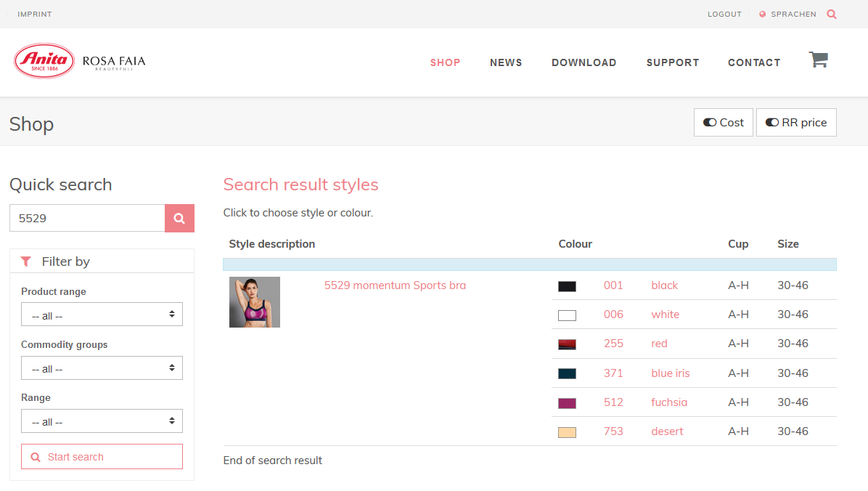This screenshot has width=868, height=491.
Task: Open the 5529 momentum Sports bra link
Action: click(x=395, y=285)
